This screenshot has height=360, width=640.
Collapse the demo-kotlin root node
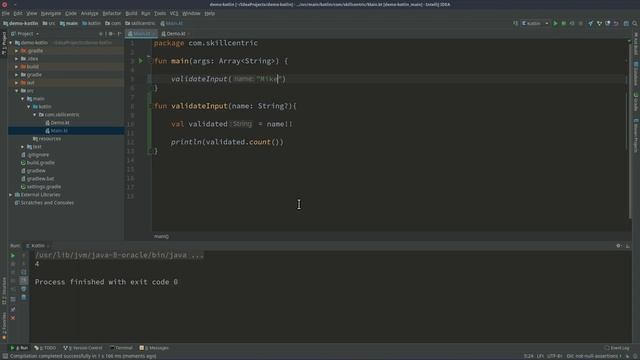[x=11, y=42]
